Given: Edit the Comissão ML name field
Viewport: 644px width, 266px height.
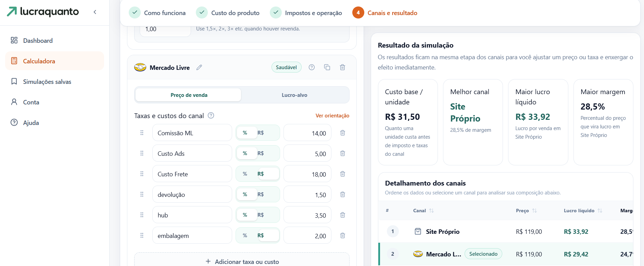Looking at the screenshot, I should (192, 132).
